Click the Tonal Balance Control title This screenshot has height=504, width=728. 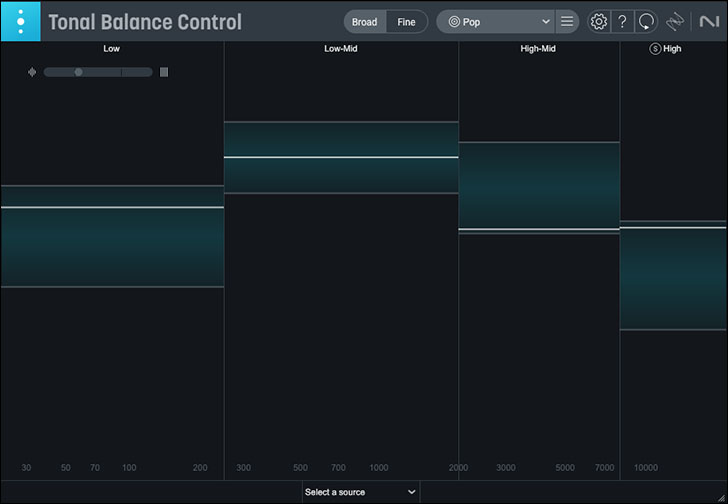click(145, 22)
